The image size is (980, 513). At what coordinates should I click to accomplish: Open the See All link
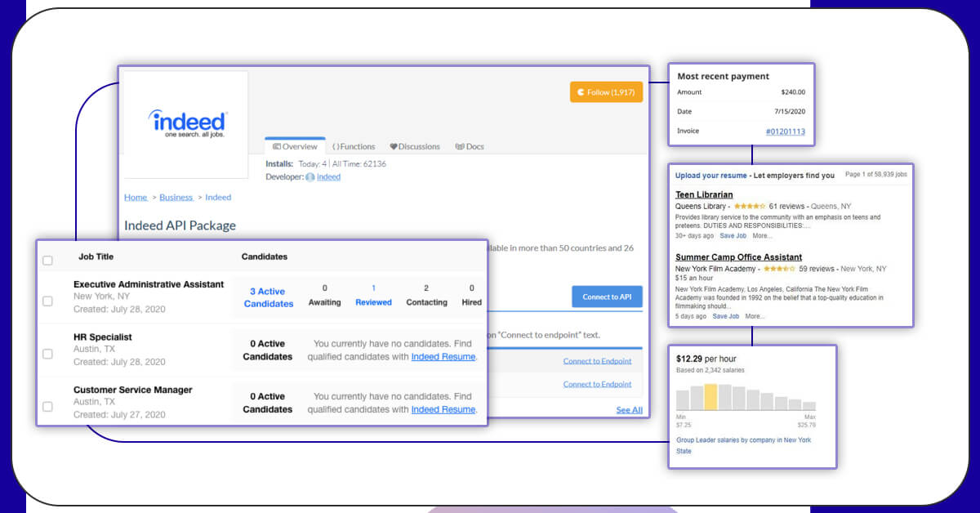(629, 410)
